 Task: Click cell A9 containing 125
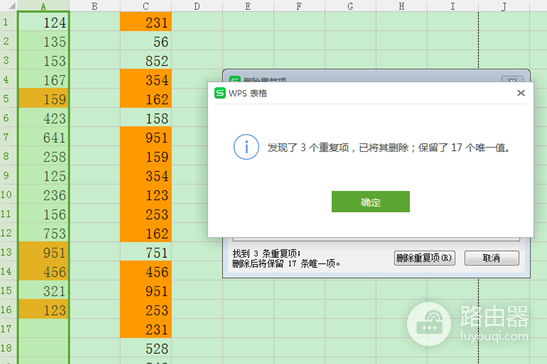(44, 176)
